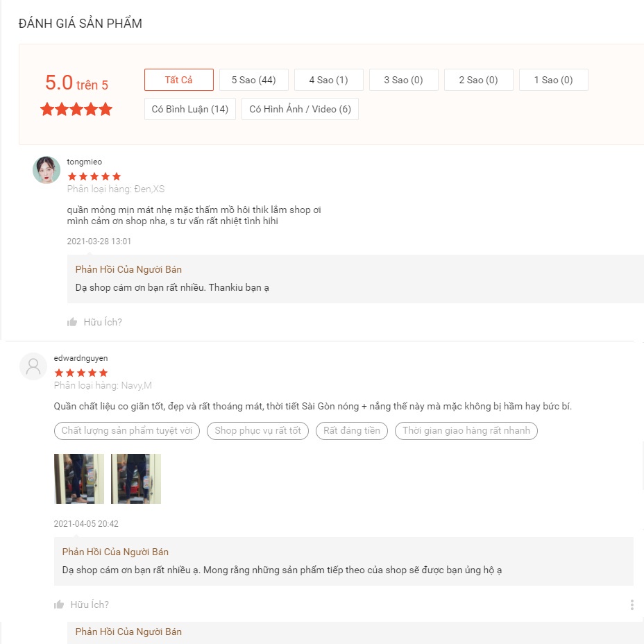This screenshot has height=644, width=644.
Task: Click 'Chất lượng sản phẩm tuyệt vời' tag
Action: coord(127,430)
